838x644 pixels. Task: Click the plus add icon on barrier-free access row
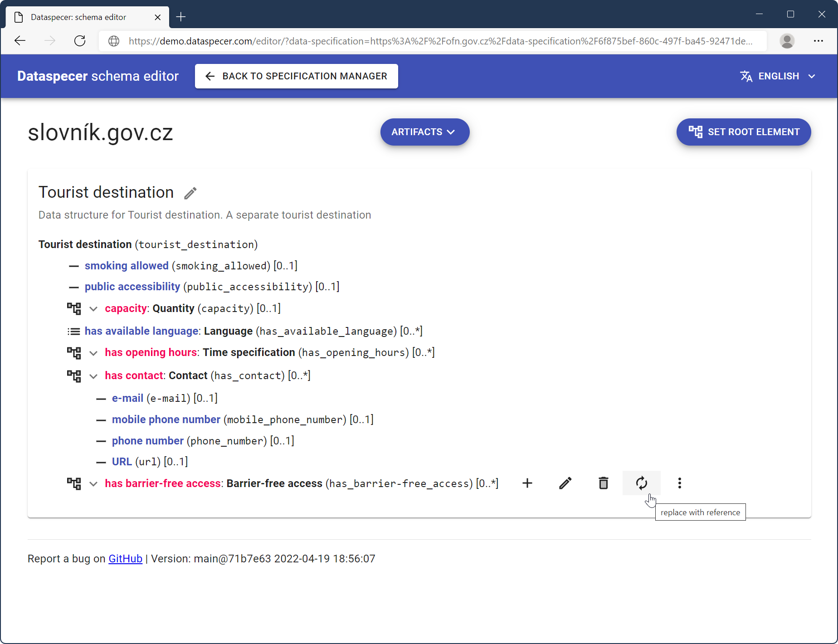(x=527, y=483)
